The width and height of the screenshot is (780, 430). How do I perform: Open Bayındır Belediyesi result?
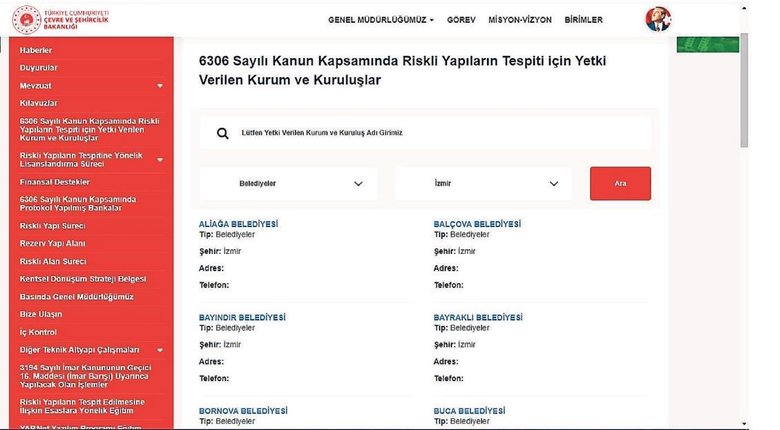(x=242, y=318)
